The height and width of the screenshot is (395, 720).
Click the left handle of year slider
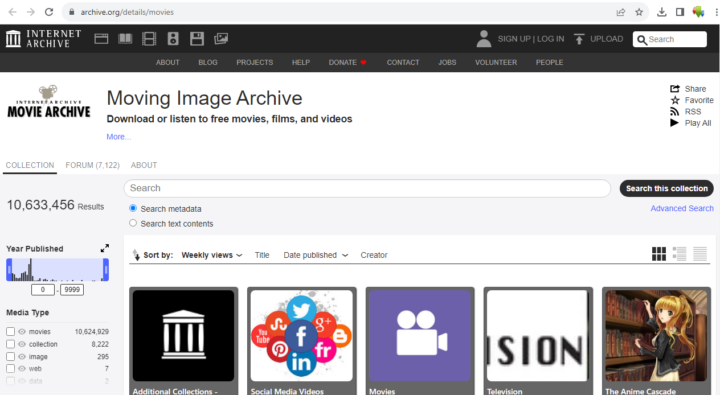click(x=9, y=270)
